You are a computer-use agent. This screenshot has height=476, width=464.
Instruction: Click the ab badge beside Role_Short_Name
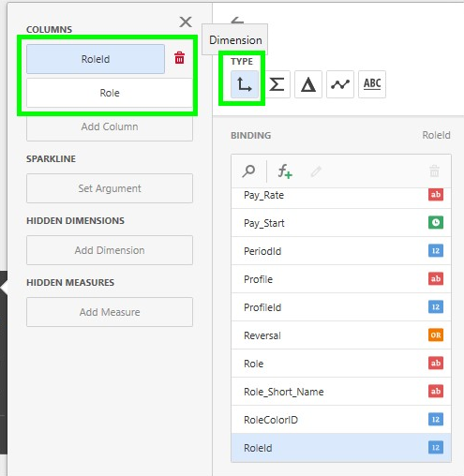pyautogui.click(x=436, y=391)
